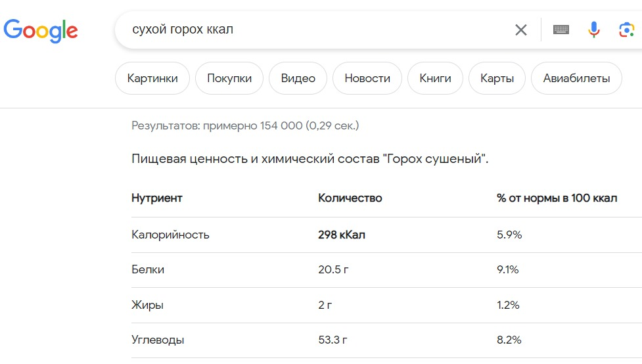The height and width of the screenshot is (364, 642).
Task: Click into the search input field
Action: coord(315,30)
